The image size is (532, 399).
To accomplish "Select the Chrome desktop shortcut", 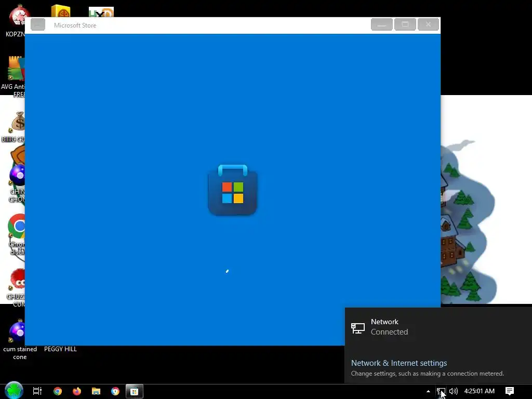I will coord(16,235).
